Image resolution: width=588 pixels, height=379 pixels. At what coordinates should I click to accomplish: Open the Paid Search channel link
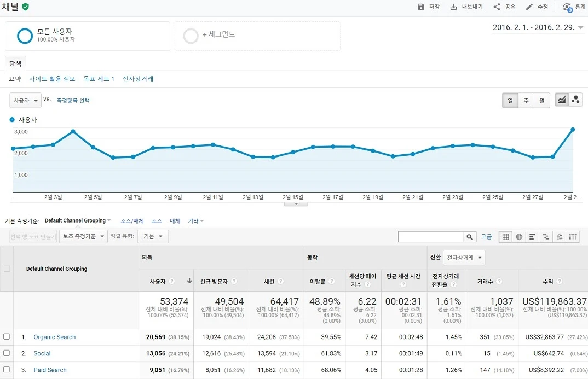(50, 370)
